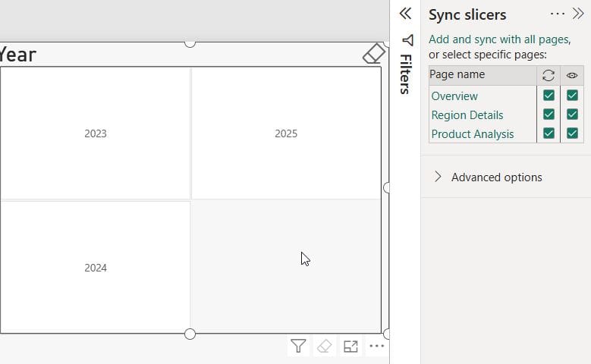Click the bottom center resize handle of slicer
The image size is (591, 364).
tap(190, 334)
